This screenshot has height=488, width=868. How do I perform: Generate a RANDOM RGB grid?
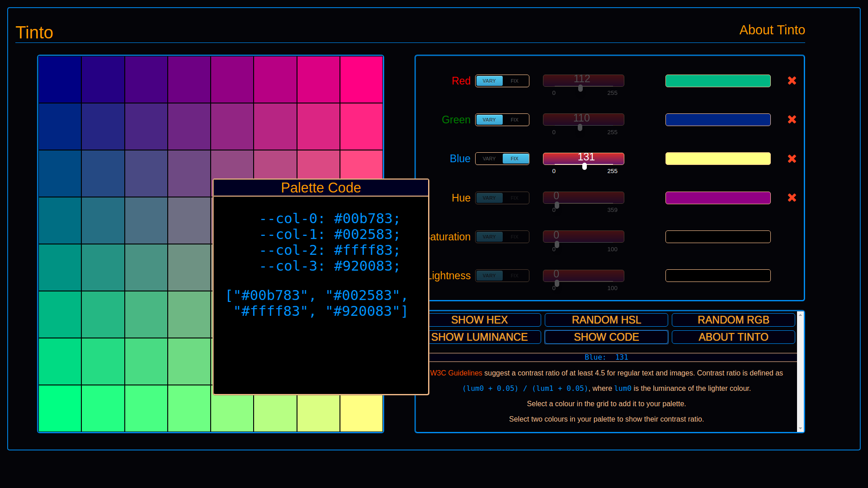[x=733, y=320]
